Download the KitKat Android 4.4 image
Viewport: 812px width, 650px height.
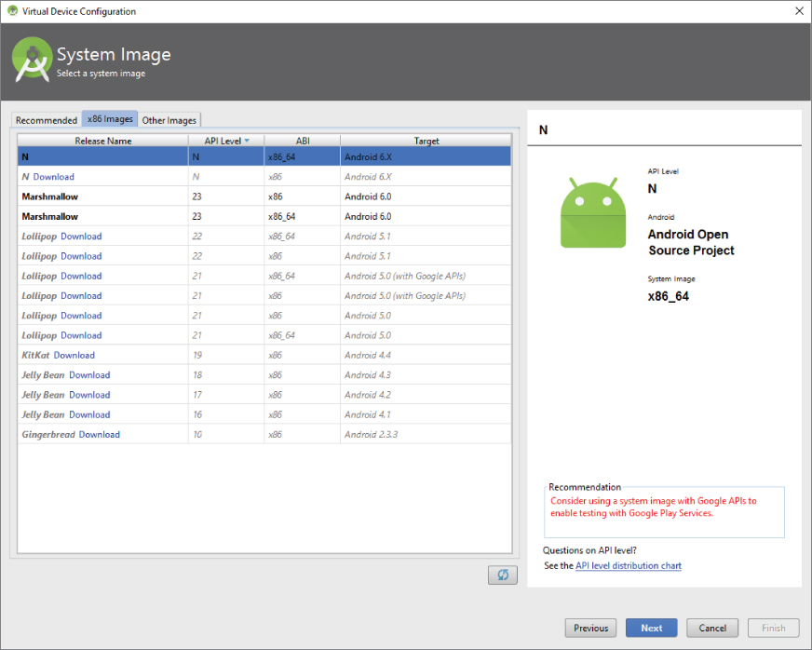pos(74,355)
